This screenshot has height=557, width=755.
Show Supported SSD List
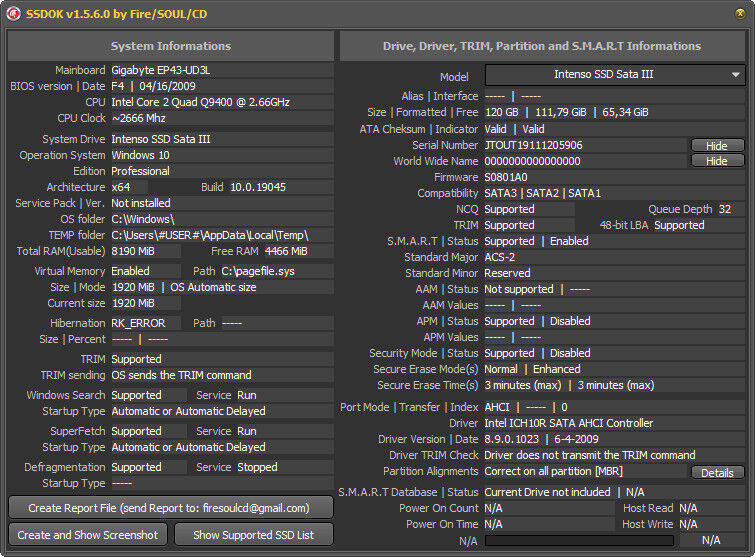[x=253, y=535]
